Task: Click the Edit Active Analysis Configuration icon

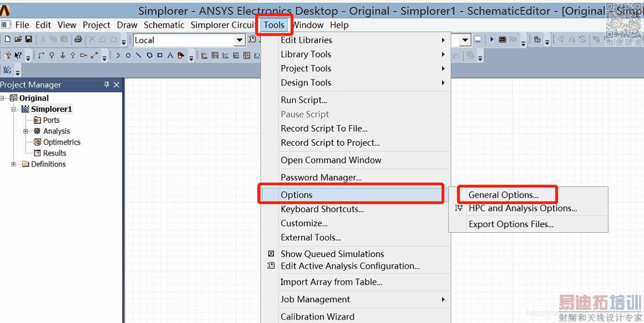Action: [271, 265]
